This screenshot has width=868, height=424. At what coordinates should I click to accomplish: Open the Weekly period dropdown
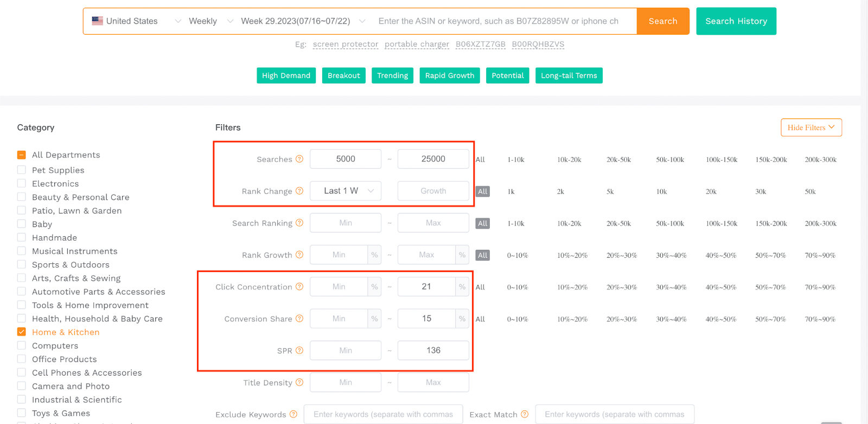click(211, 21)
